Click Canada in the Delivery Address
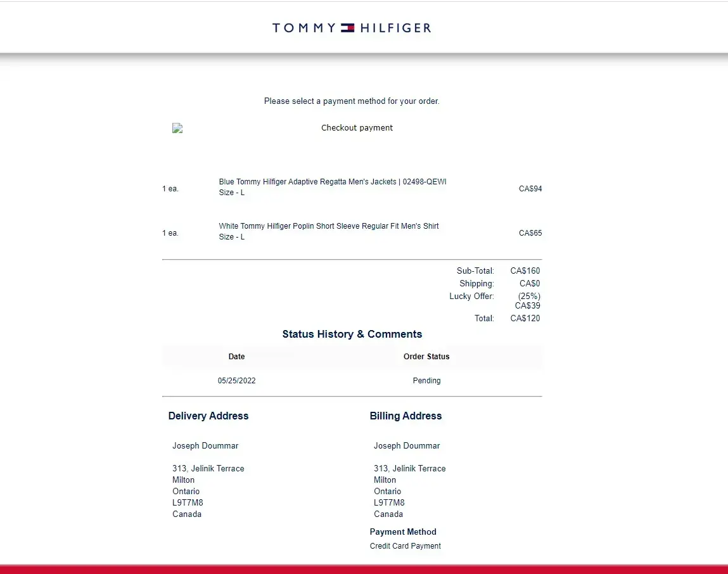This screenshot has height=574, width=728. tap(187, 514)
